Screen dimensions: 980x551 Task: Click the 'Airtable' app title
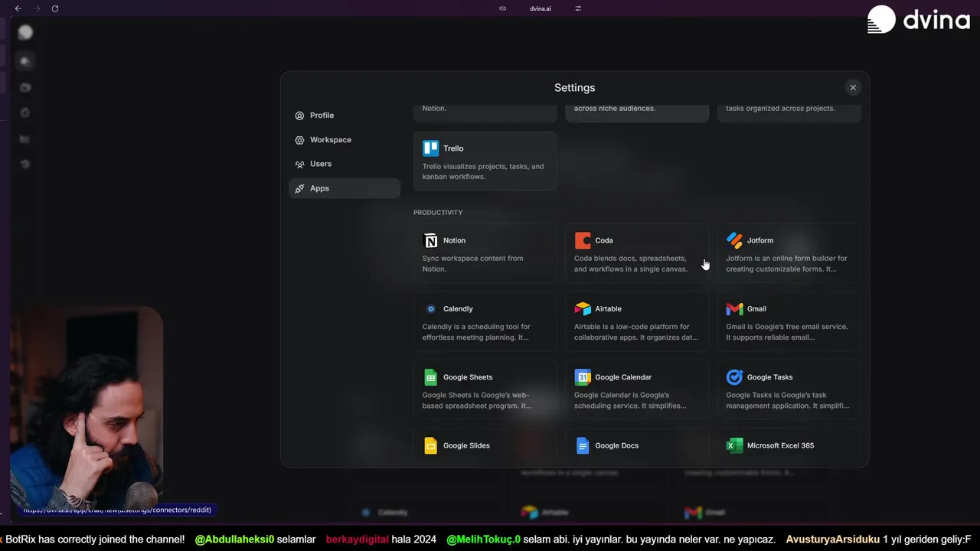tap(608, 309)
